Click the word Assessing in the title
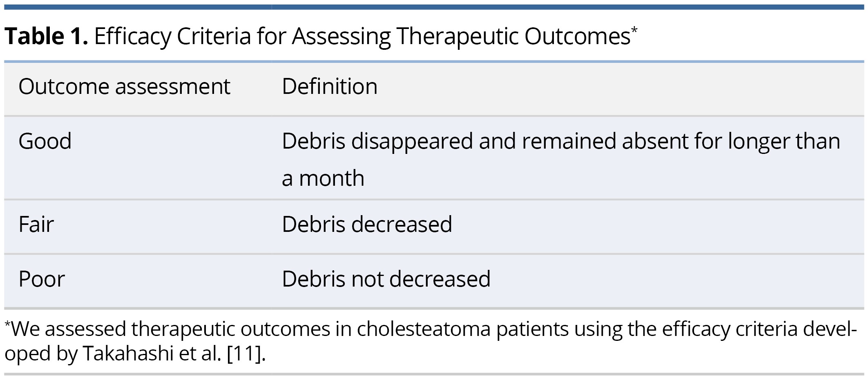 click(x=341, y=37)
